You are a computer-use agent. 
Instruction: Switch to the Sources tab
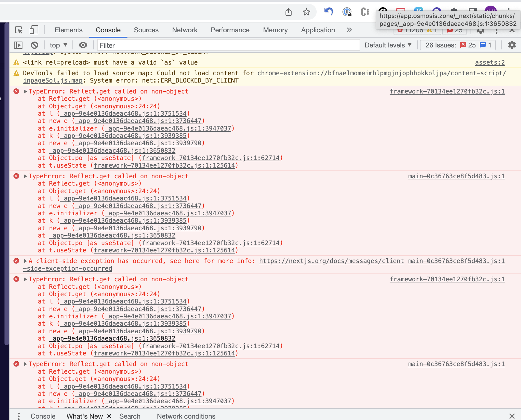click(146, 30)
